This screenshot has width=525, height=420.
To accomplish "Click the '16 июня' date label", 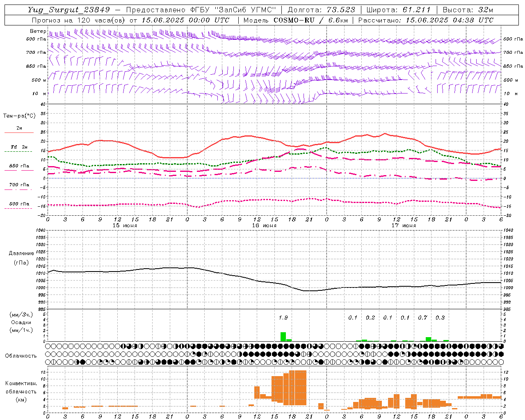I will 264,226.
